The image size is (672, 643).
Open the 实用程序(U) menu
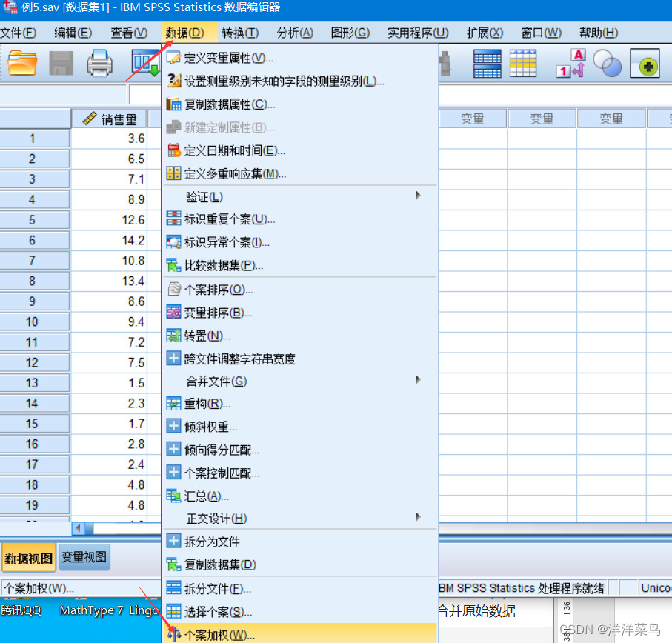pos(419,33)
